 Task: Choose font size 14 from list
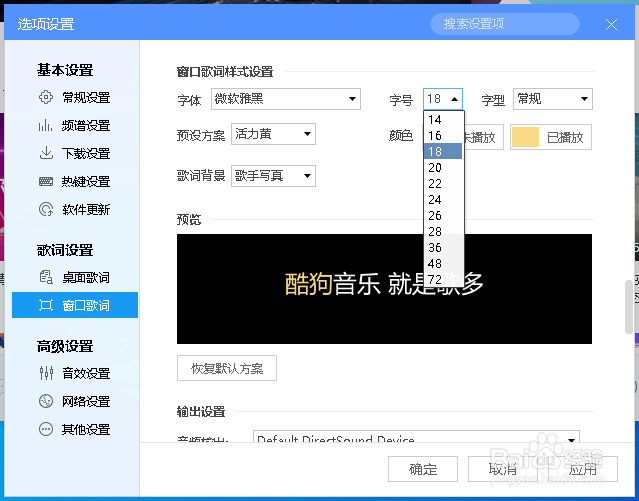(443, 119)
